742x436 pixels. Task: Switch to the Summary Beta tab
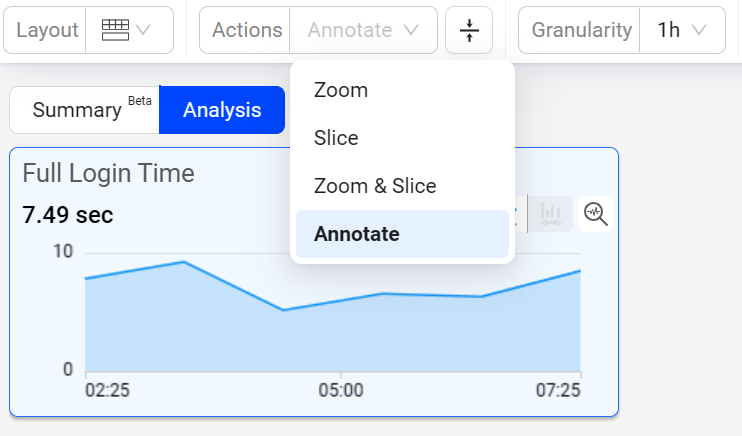tap(84, 110)
